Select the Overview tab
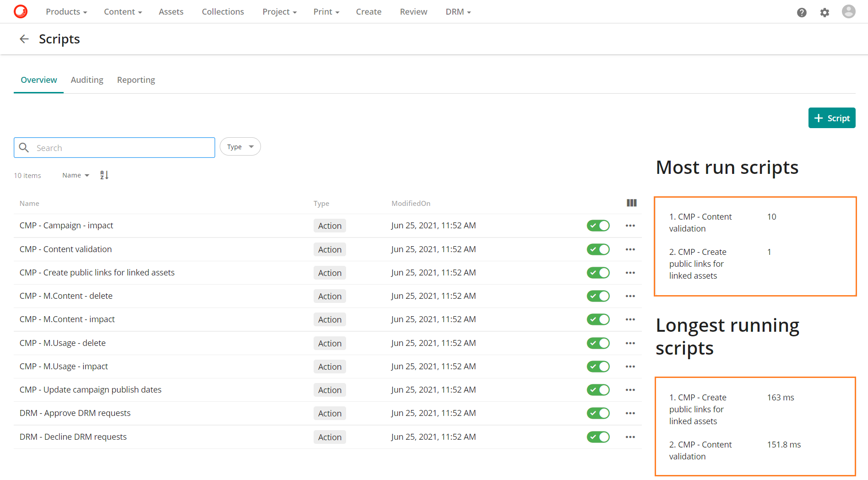868x480 pixels. pyautogui.click(x=39, y=80)
